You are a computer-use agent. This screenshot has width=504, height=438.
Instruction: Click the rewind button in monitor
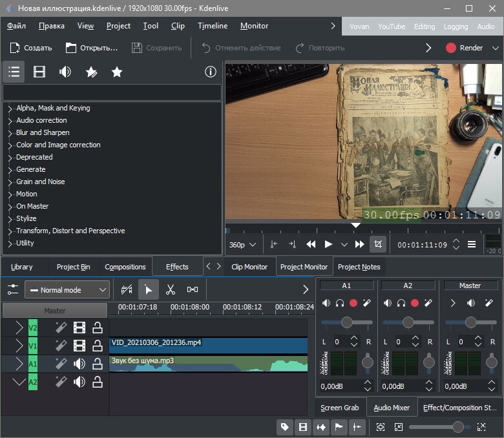point(311,244)
